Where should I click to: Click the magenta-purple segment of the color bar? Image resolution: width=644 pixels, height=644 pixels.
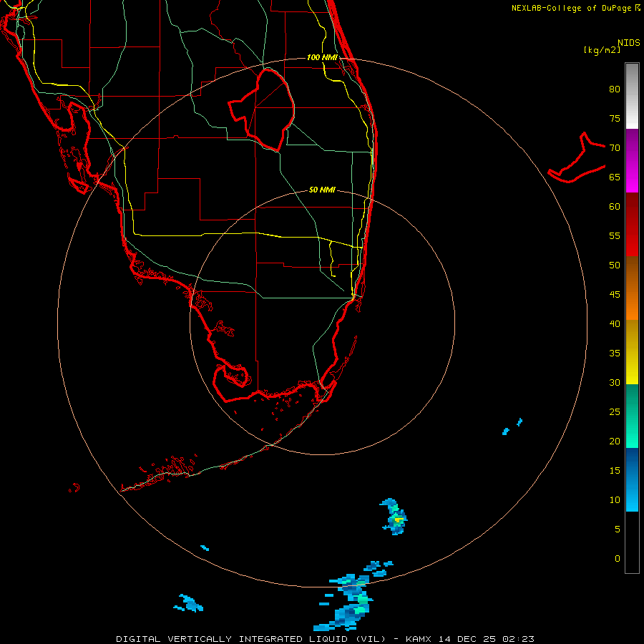[x=632, y=160]
